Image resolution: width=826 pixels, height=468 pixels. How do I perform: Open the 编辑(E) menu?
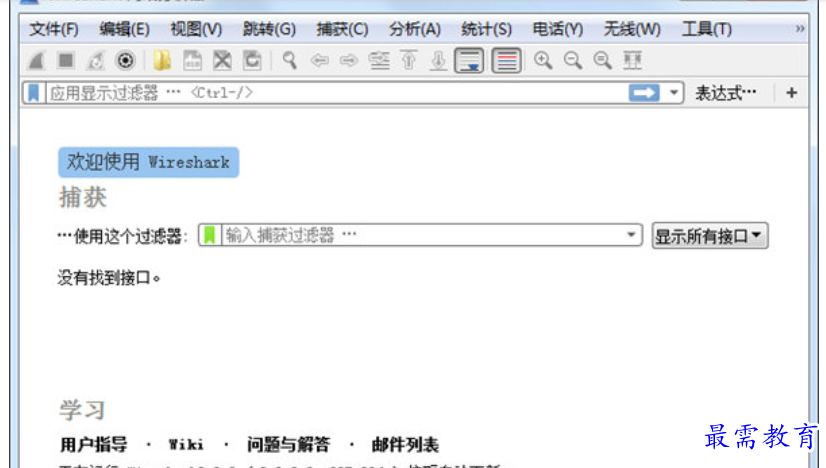[x=124, y=29]
